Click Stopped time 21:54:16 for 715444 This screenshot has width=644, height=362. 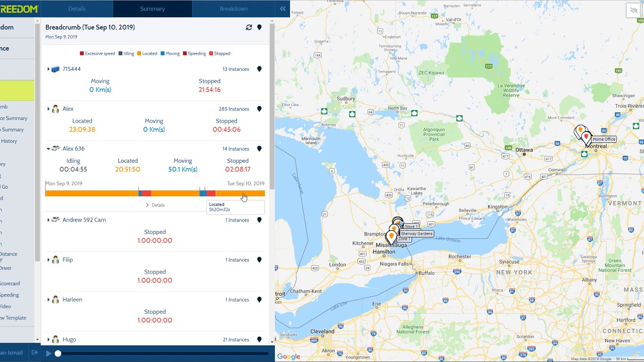pos(209,89)
